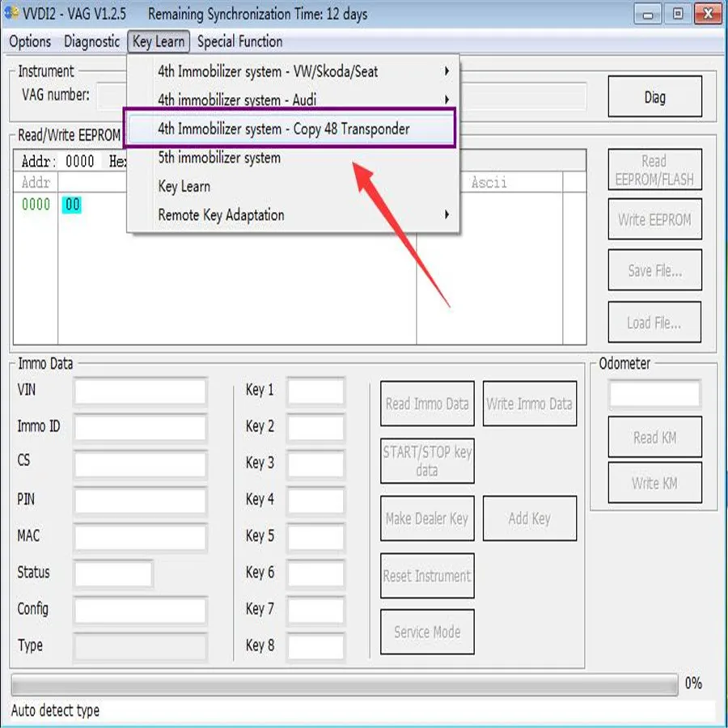Open the Diagnostic menu
728x728 pixels.
click(91, 42)
